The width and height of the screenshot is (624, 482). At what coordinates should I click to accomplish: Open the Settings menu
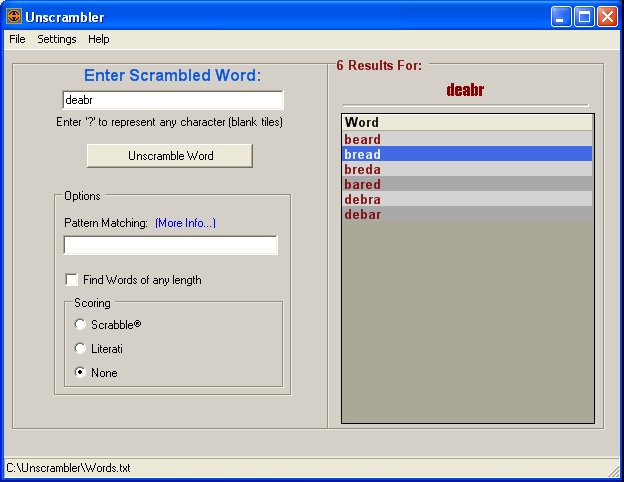click(x=57, y=39)
